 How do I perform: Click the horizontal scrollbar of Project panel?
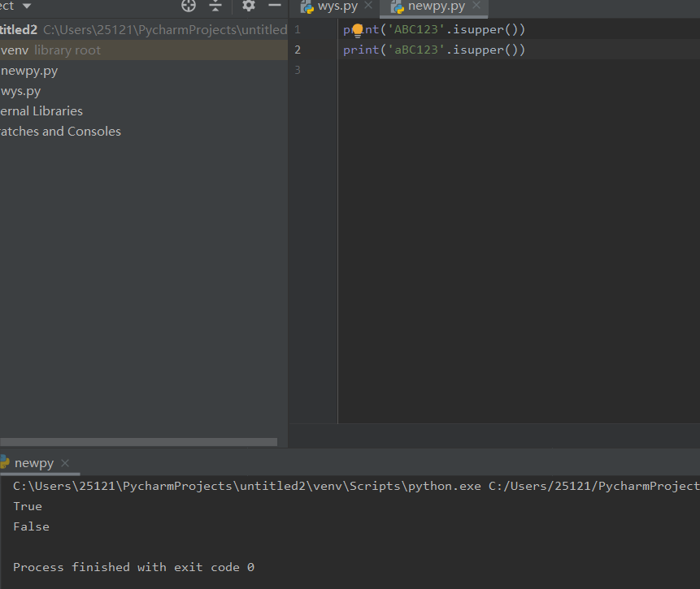pyautogui.click(x=138, y=442)
